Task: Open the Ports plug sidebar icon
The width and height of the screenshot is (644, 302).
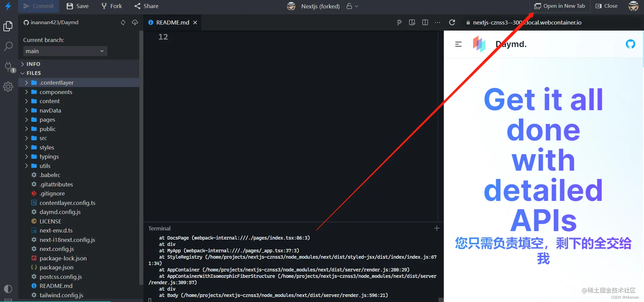Action: pos(9,67)
